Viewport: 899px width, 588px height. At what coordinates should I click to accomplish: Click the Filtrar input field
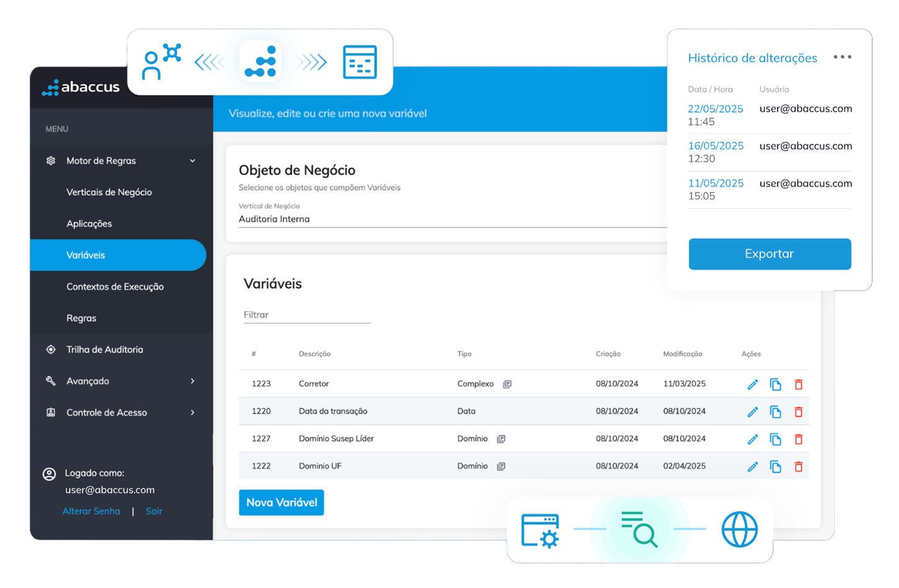pyautogui.click(x=307, y=315)
